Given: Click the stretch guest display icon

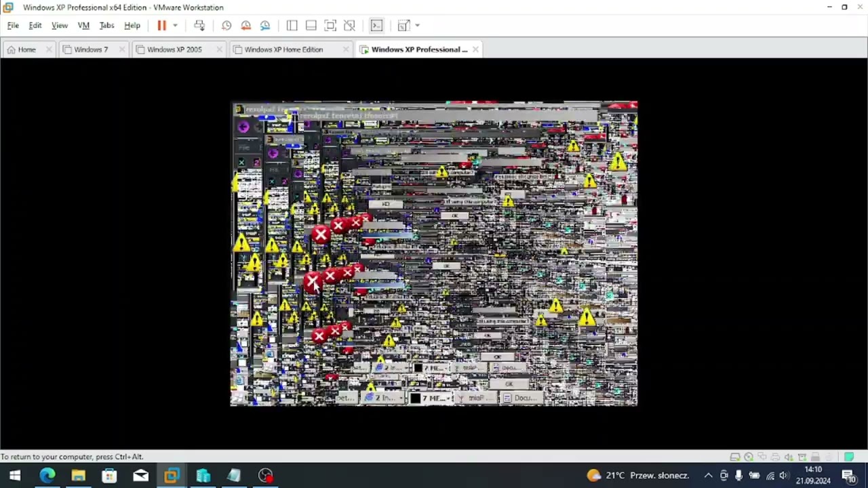Looking at the screenshot, I should click(x=404, y=26).
